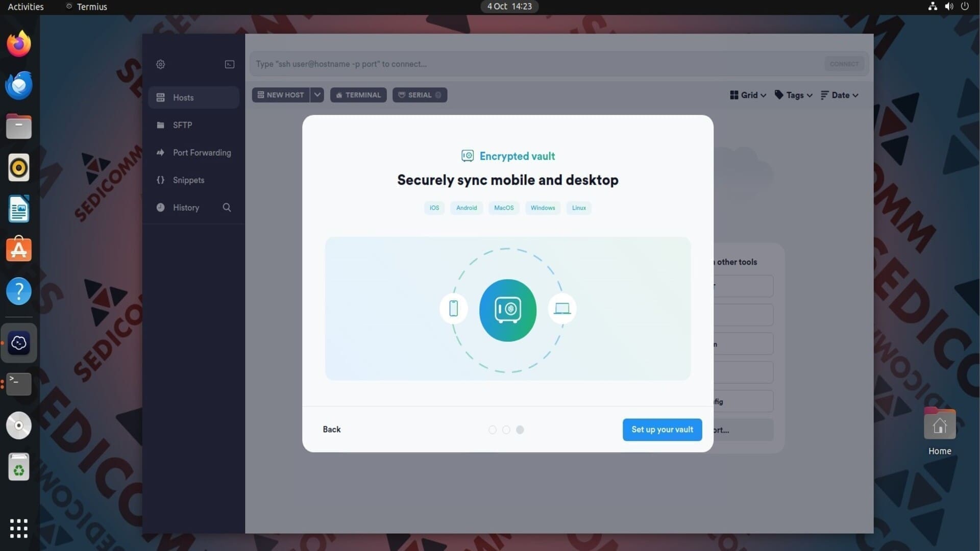Open the Date sort dropdown

coord(839,95)
